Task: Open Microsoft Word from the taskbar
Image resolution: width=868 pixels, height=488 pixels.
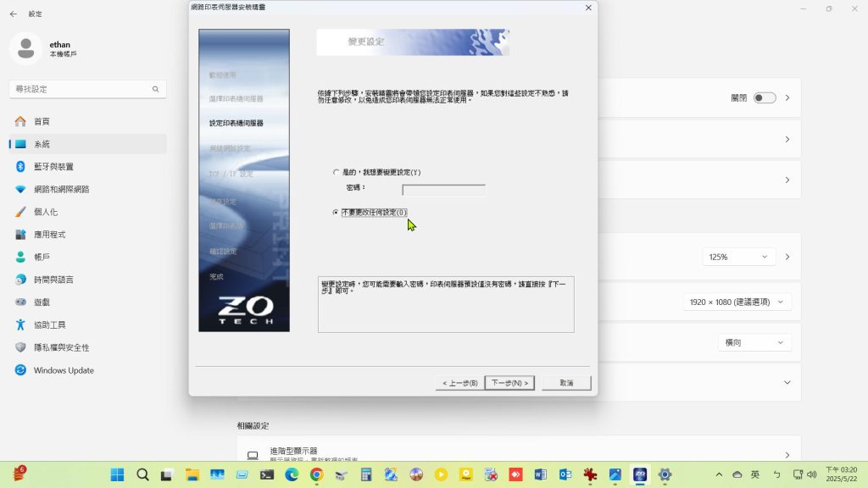Action: tap(540, 475)
